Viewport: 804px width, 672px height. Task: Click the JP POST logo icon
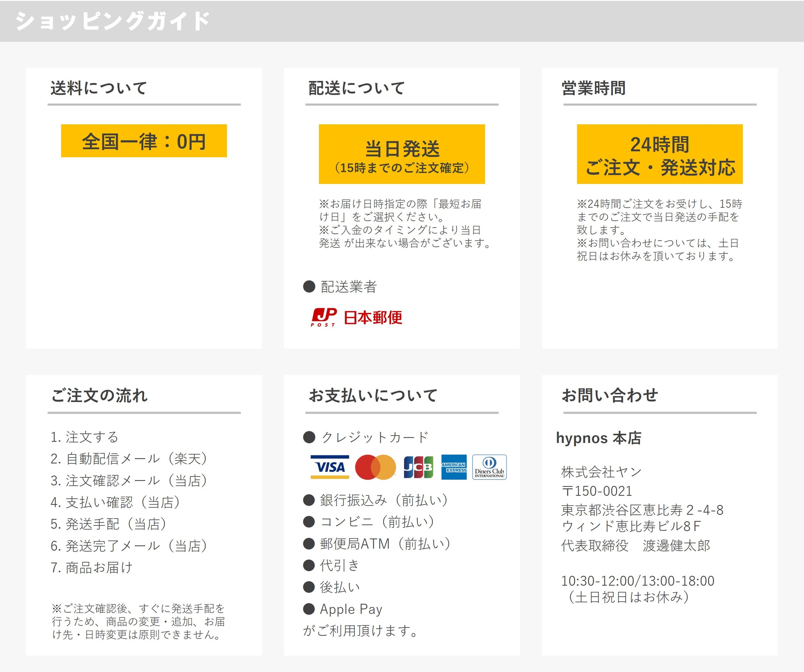click(324, 317)
